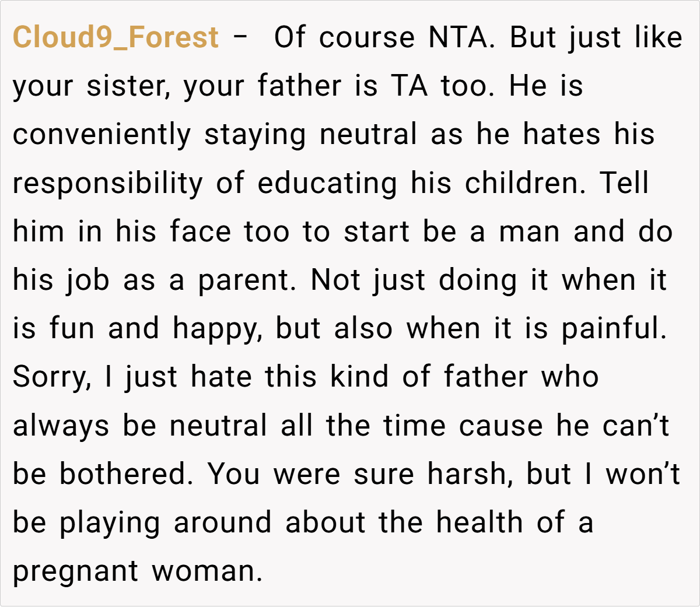700x607 pixels.
Task: Open the Cloud9_Forest user profile link
Action: click(x=116, y=37)
